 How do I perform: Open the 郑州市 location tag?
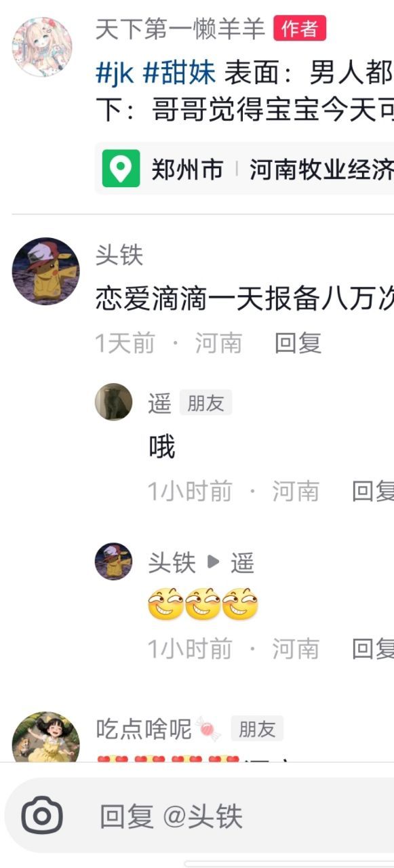187,169
